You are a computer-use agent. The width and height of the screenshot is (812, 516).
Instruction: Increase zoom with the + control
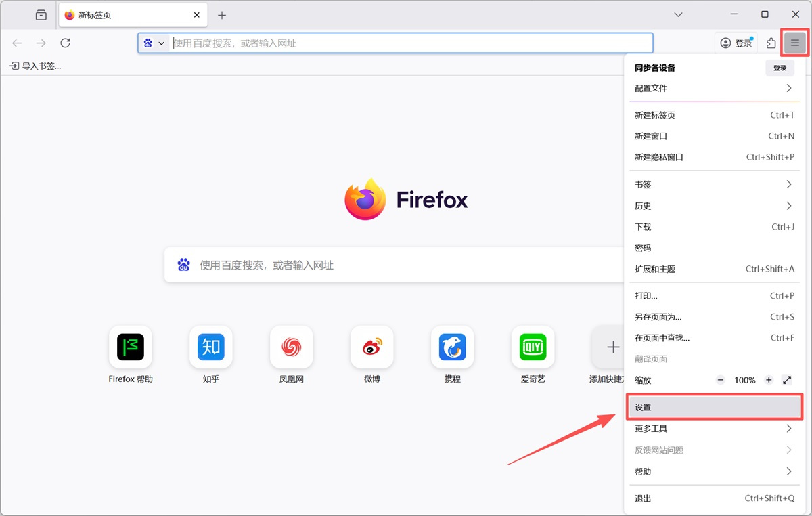click(768, 380)
